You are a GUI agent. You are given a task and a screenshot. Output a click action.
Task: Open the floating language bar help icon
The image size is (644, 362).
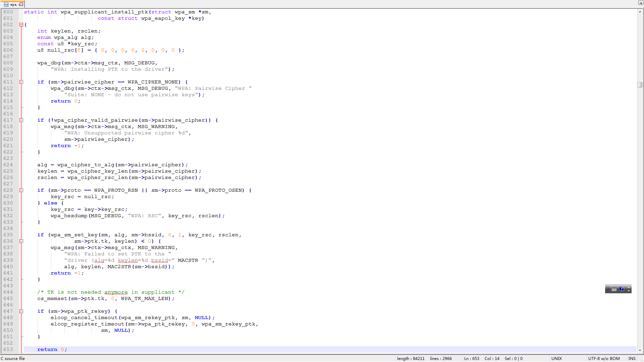click(622, 289)
